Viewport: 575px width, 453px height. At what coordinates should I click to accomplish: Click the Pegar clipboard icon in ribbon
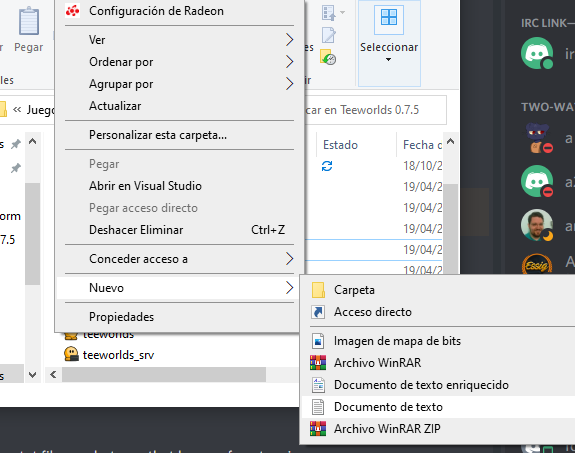point(29,21)
